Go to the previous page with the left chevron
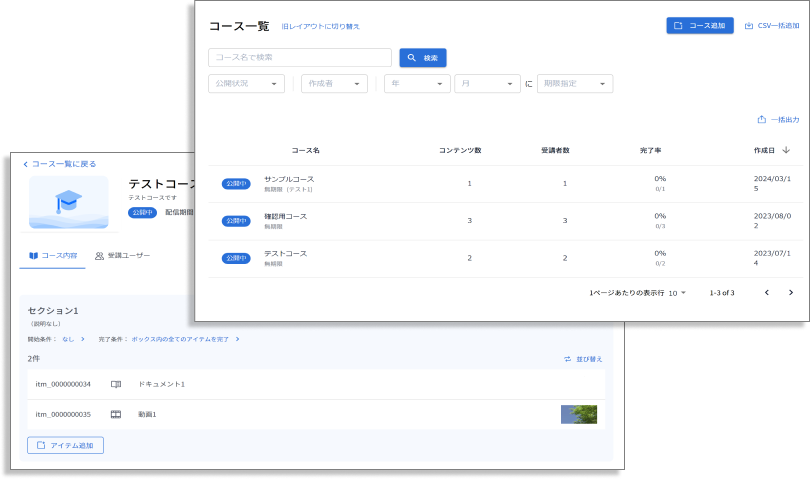The height and width of the screenshot is (479, 810). 766,293
